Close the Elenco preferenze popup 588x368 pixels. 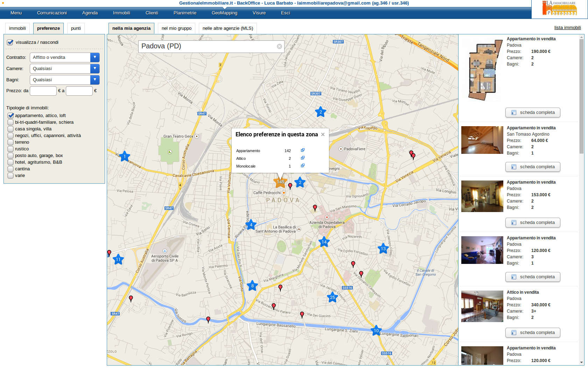323,135
